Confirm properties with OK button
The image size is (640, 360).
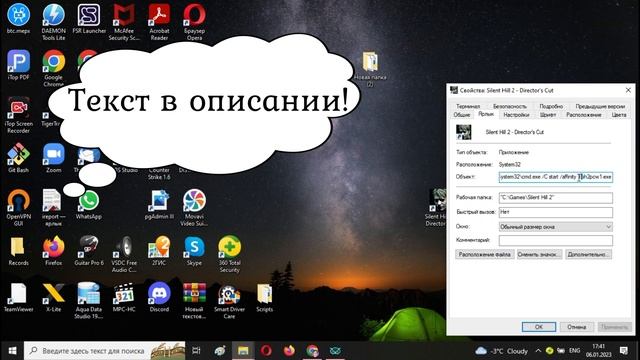click(x=539, y=327)
